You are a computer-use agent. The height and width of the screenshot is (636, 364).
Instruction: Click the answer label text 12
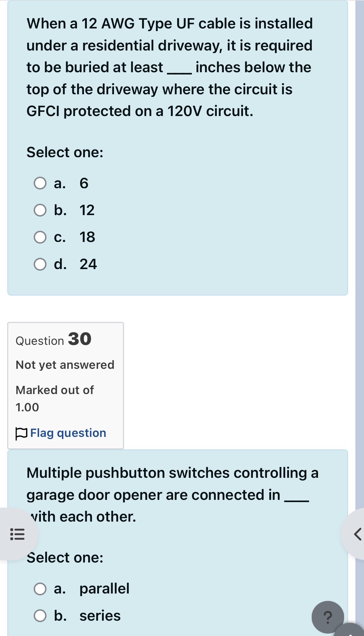click(87, 210)
